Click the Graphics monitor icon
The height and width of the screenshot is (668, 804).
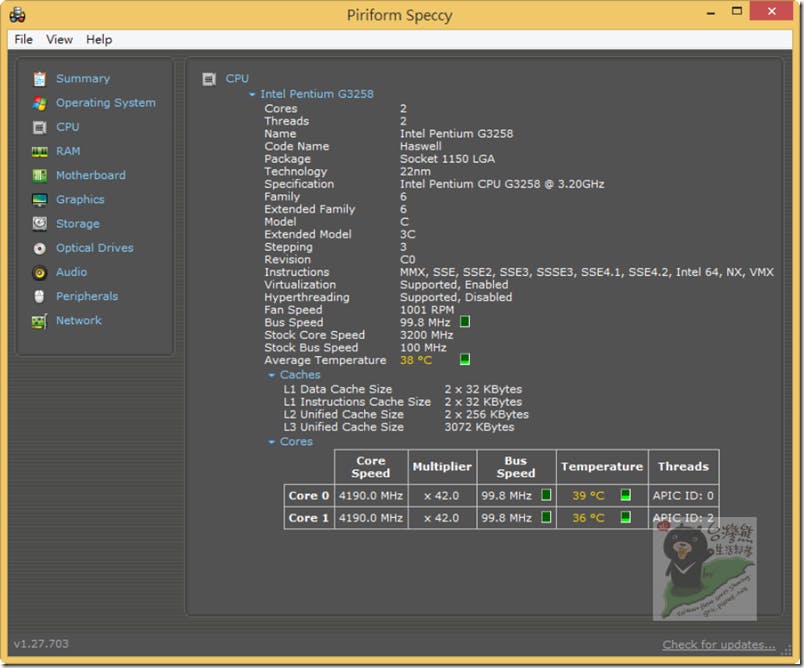39,199
